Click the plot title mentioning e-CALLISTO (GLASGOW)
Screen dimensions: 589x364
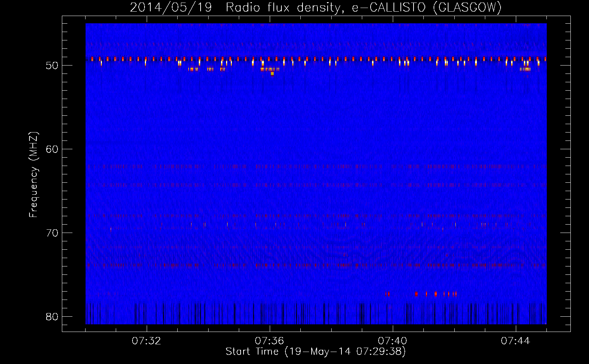coord(316,7)
